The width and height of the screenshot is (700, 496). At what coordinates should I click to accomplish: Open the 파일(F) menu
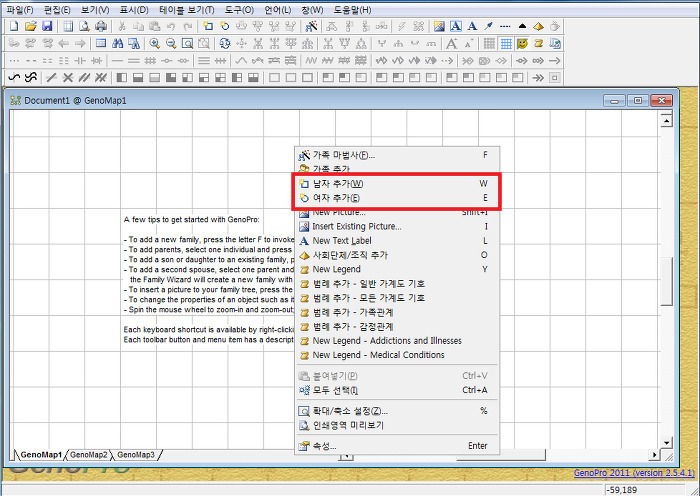tap(20, 10)
